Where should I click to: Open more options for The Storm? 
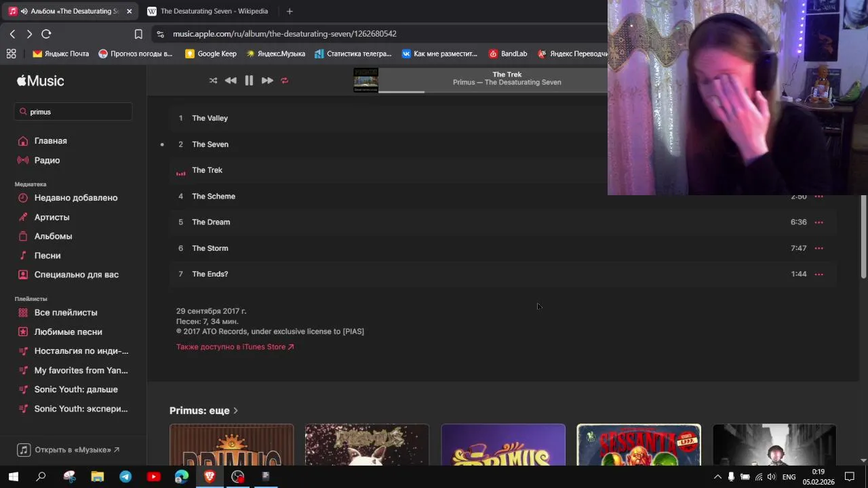(x=818, y=248)
